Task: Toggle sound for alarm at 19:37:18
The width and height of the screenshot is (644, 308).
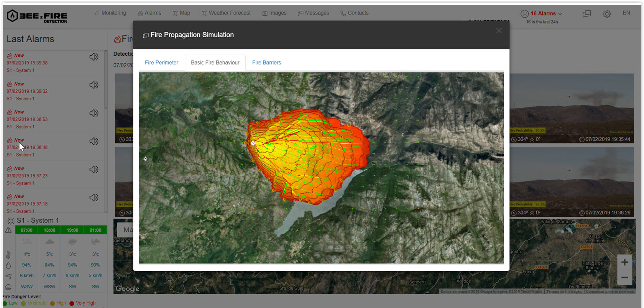Action: (x=94, y=198)
